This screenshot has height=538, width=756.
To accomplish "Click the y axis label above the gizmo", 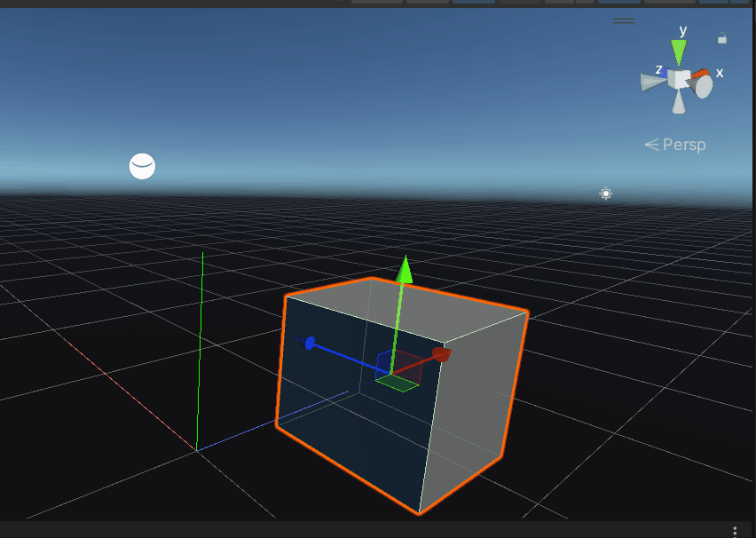I will (x=682, y=30).
